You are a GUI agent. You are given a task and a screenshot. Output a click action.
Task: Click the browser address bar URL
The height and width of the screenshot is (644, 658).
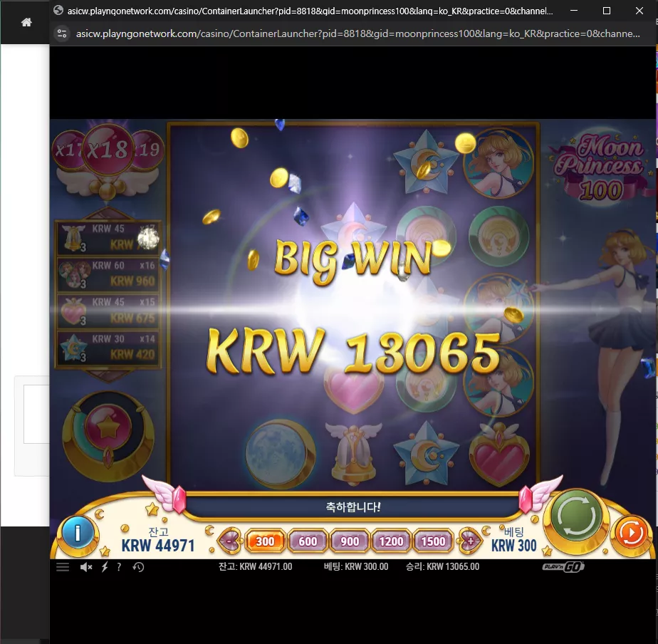(x=357, y=33)
